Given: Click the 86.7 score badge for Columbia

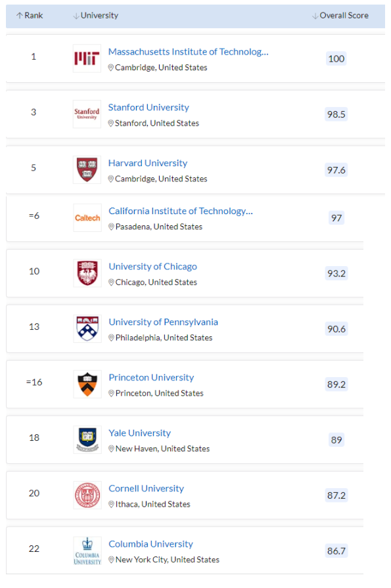Looking at the screenshot, I should 336,551.
